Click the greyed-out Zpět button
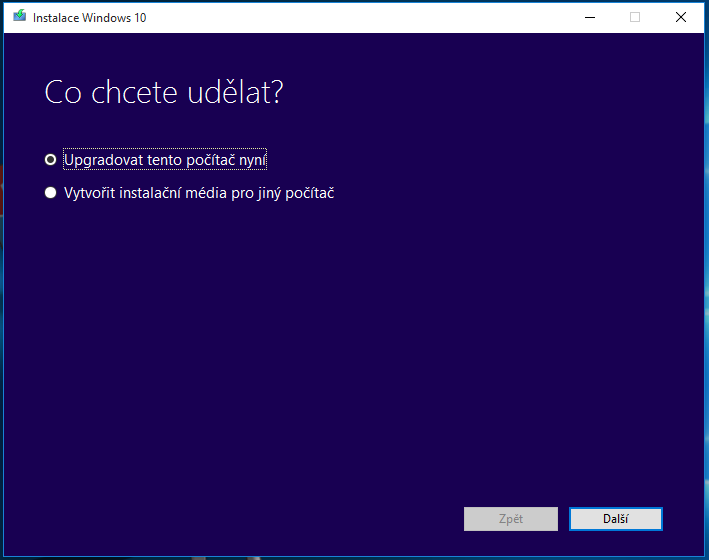Screen dimensions: 709x560 point(510,519)
